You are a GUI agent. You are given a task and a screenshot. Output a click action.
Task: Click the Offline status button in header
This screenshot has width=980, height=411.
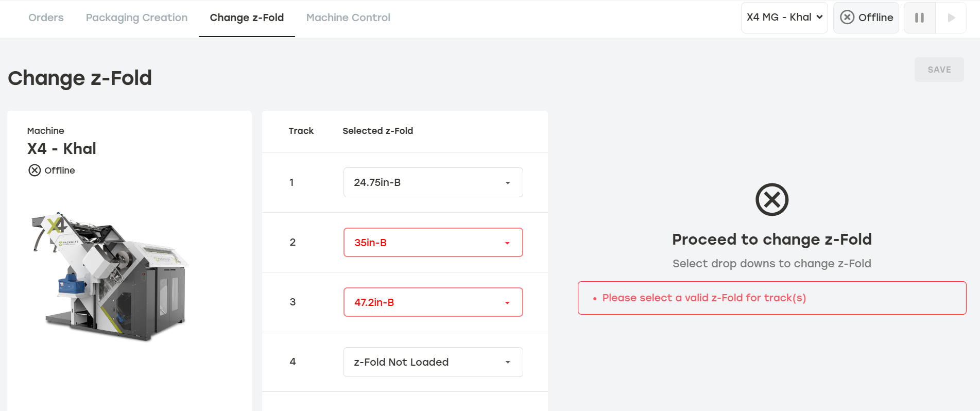pos(866,18)
